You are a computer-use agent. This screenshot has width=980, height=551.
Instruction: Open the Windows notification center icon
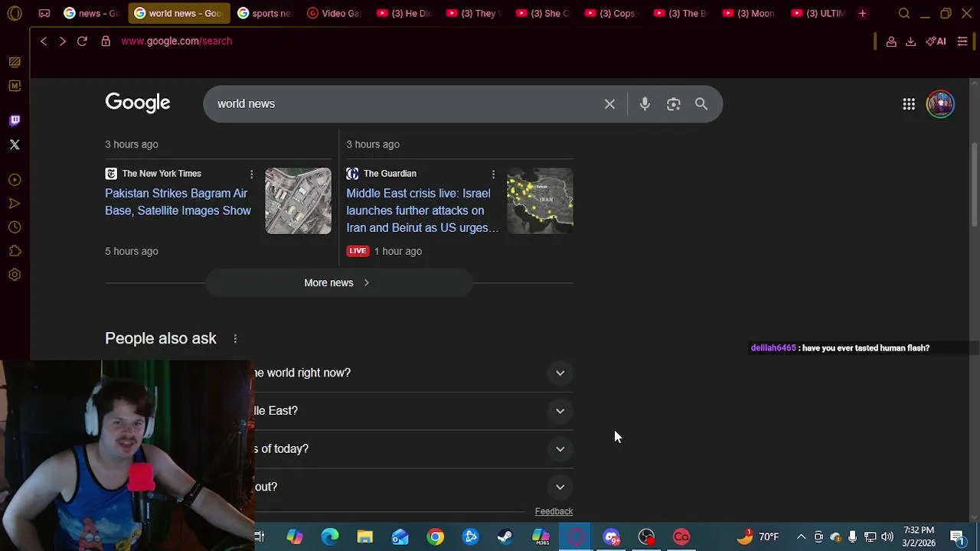click(x=957, y=537)
